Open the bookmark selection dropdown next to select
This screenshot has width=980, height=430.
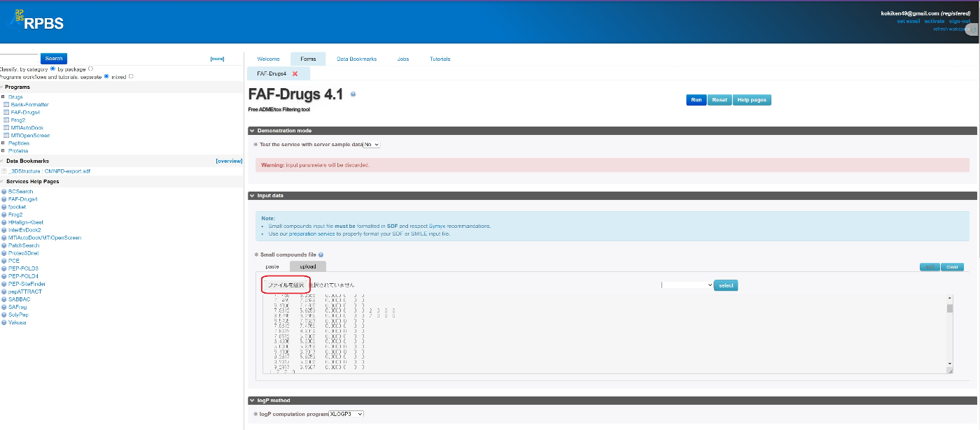point(687,285)
